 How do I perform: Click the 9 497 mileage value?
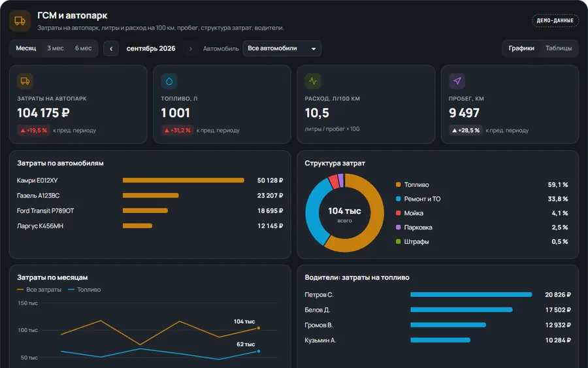(465, 113)
